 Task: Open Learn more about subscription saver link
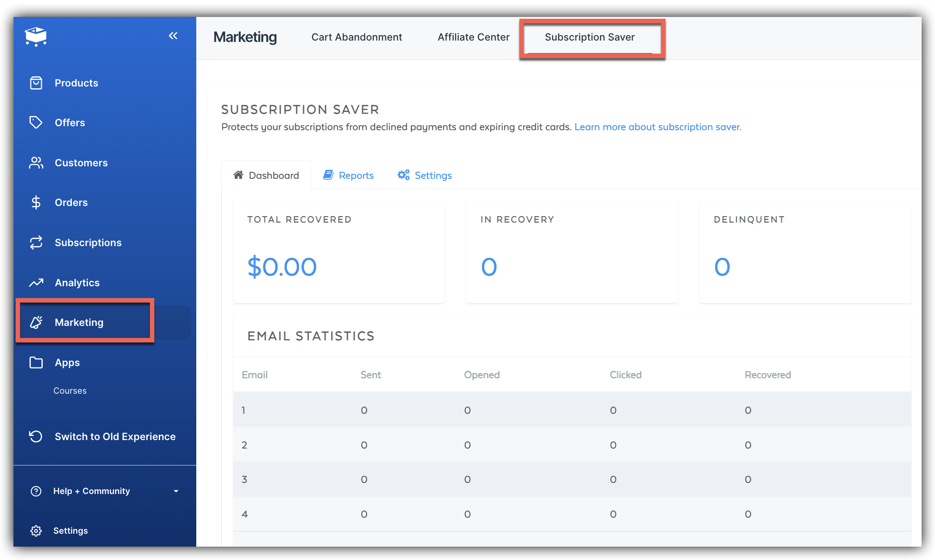[x=658, y=127]
